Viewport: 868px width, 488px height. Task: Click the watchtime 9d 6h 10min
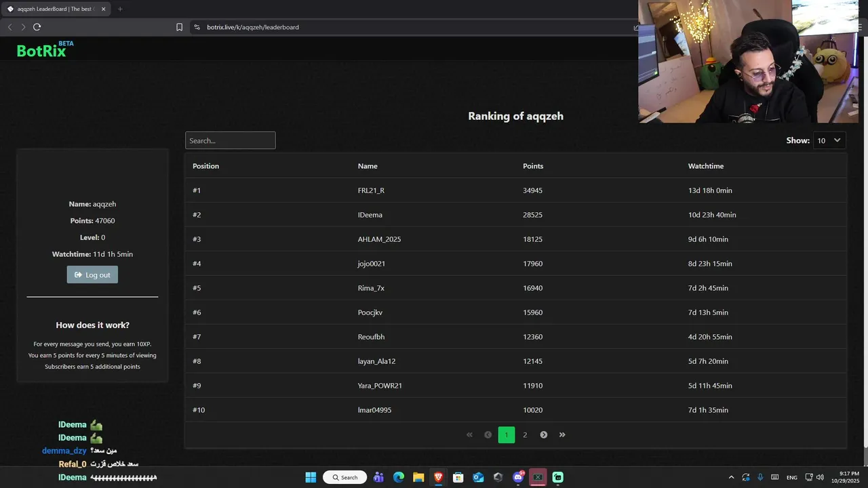(x=708, y=239)
